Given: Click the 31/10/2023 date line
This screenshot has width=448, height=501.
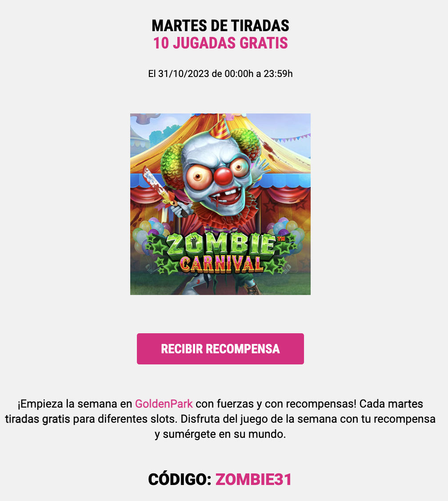Looking at the screenshot, I should 220,74.
